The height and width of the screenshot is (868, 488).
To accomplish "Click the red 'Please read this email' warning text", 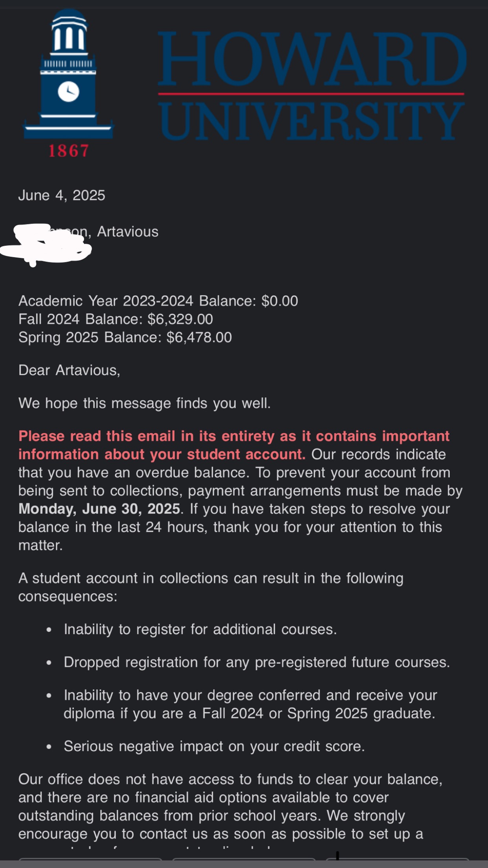I will (x=233, y=436).
